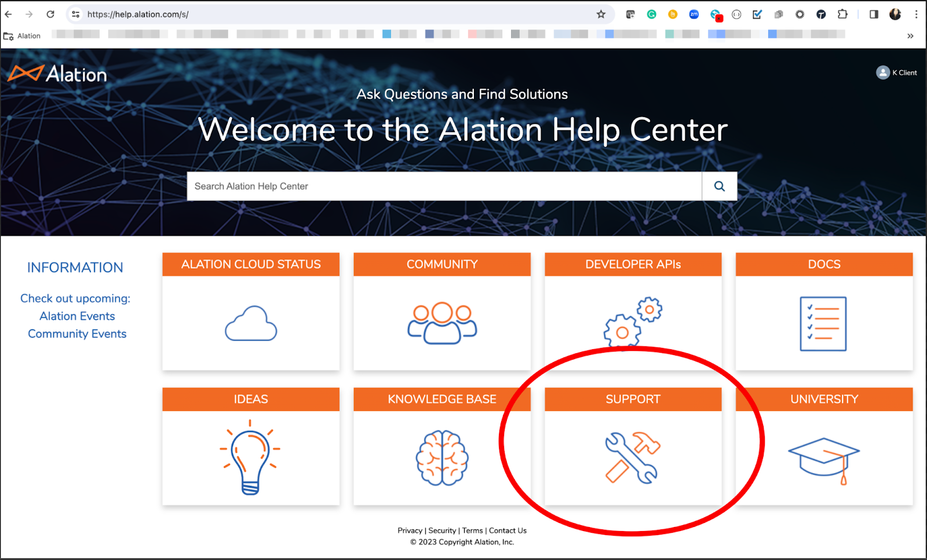View site information icon in address bar
The image size is (927, 560).
(x=75, y=14)
